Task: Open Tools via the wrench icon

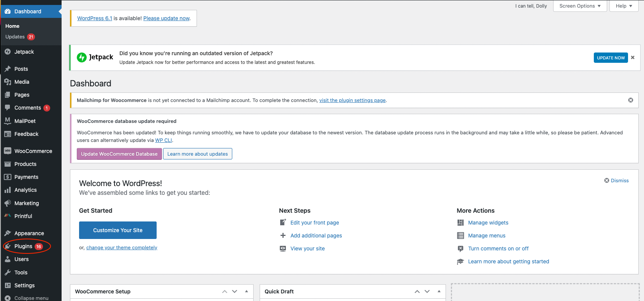Action: [8, 272]
